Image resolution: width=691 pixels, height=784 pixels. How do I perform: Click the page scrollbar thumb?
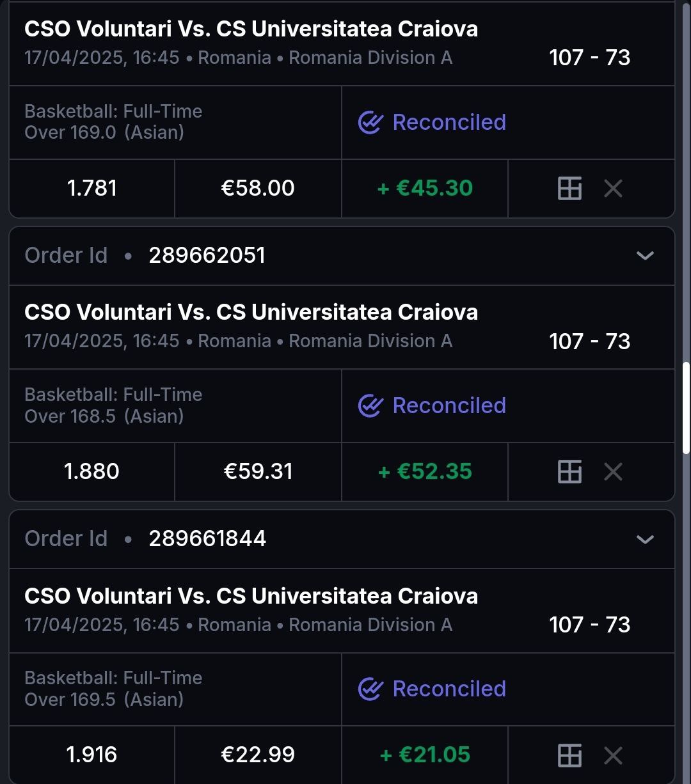tap(686, 407)
